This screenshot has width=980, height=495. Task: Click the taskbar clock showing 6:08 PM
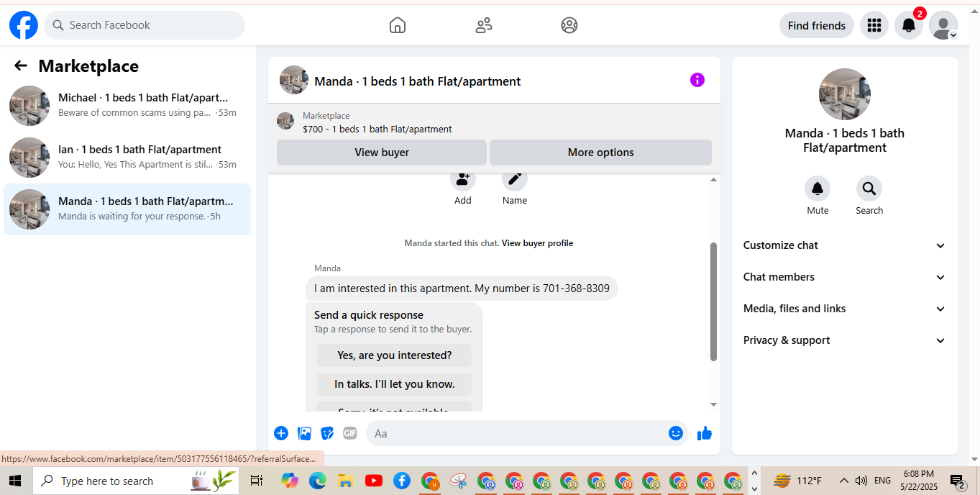(919, 481)
